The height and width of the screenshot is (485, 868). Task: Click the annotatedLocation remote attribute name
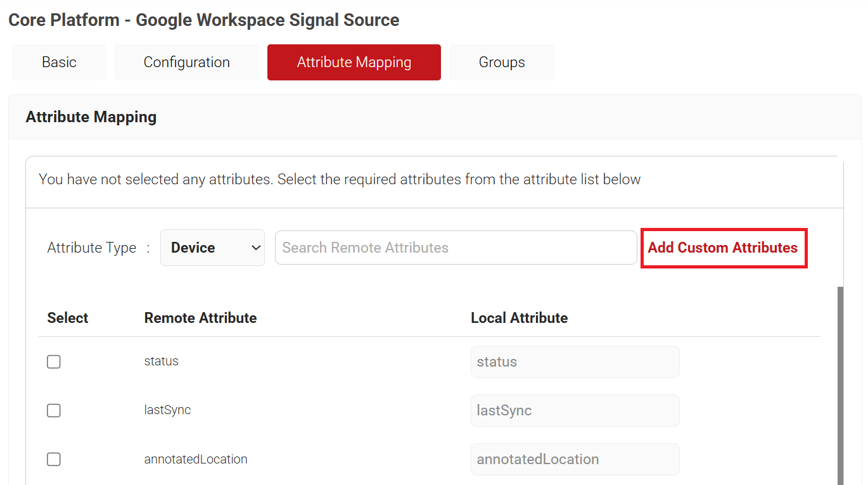pos(195,459)
